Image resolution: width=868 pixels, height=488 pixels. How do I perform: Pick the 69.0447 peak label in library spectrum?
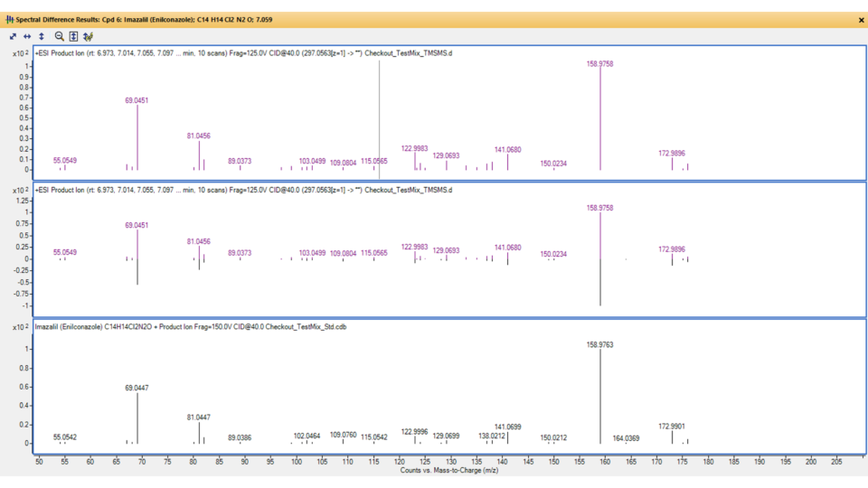point(137,388)
